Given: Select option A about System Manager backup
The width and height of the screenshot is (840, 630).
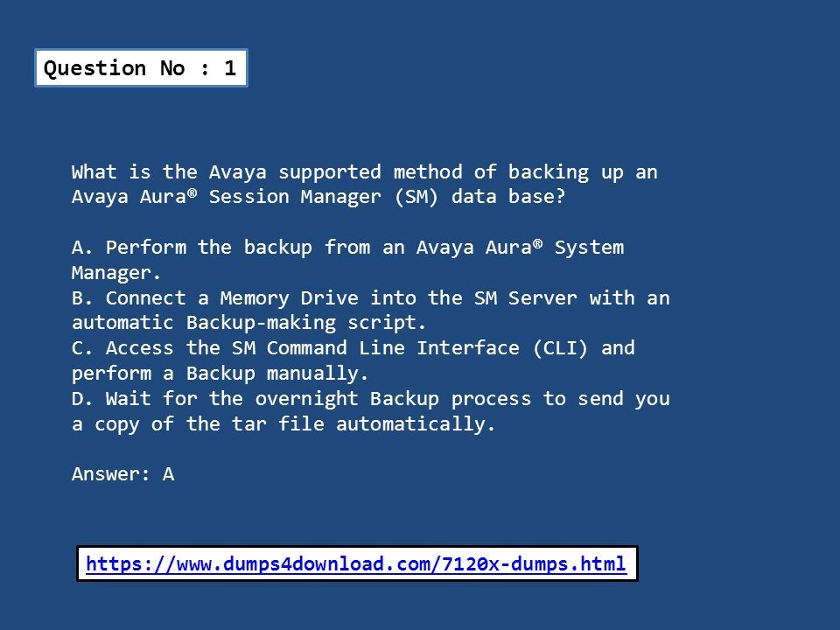Looking at the screenshot, I should point(347,260).
